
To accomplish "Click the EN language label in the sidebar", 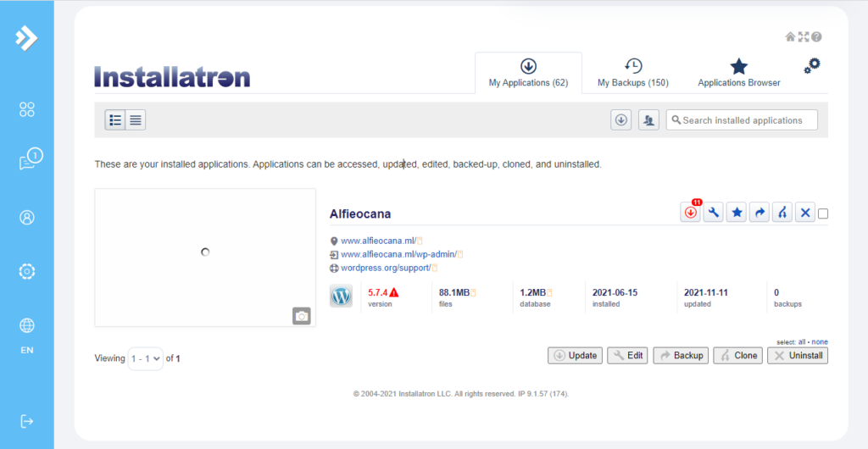I will [26, 350].
